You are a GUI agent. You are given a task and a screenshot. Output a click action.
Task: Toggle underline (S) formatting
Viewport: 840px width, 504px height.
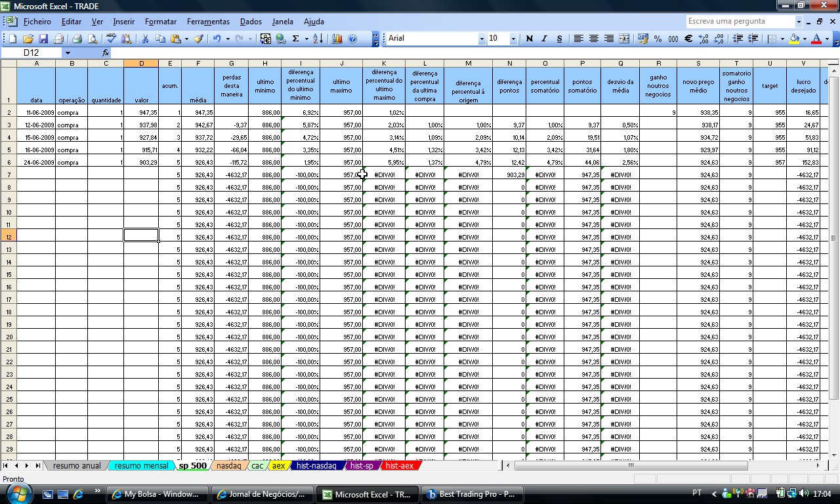tap(559, 39)
